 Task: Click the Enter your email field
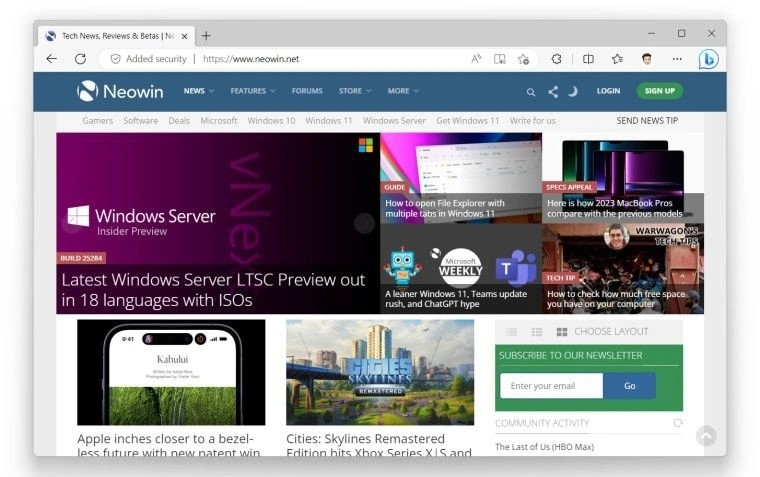pos(552,386)
